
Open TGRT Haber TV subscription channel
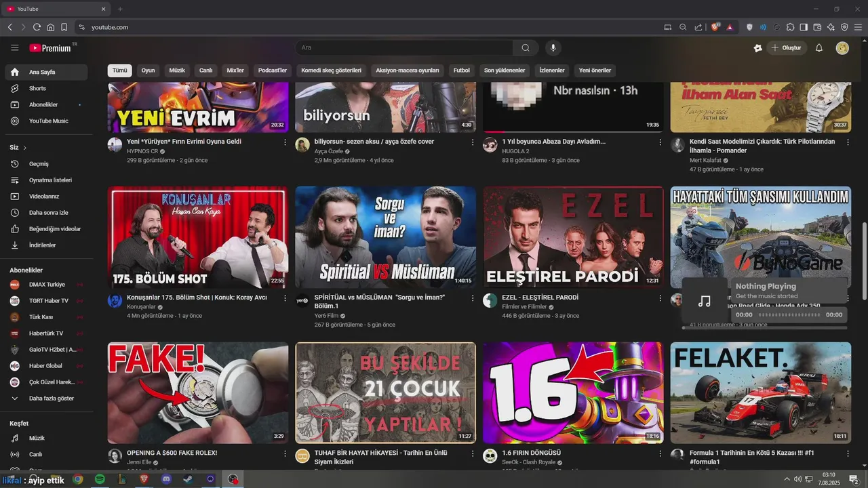46,301
